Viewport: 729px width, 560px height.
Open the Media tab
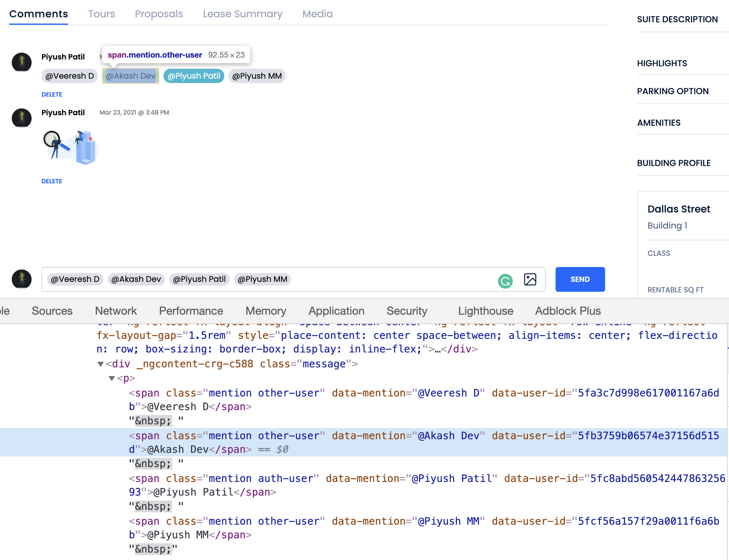pyautogui.click(x=317, y=14)
